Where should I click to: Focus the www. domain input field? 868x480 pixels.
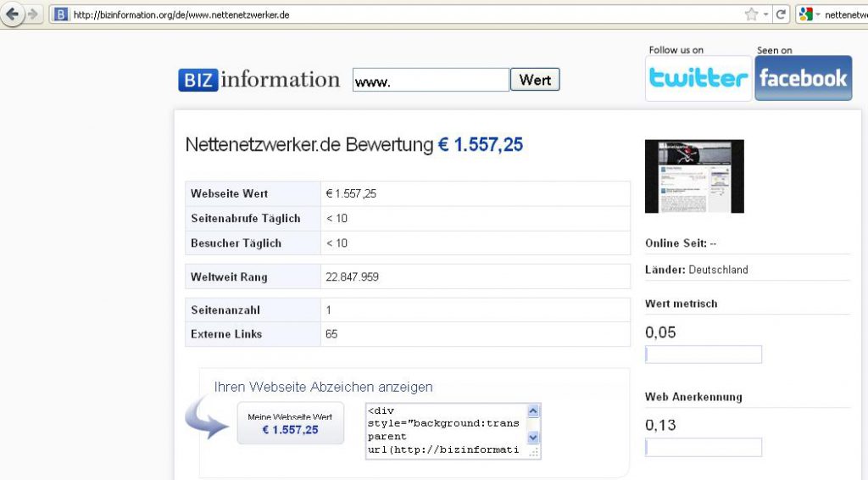click(x=431, y=81)
